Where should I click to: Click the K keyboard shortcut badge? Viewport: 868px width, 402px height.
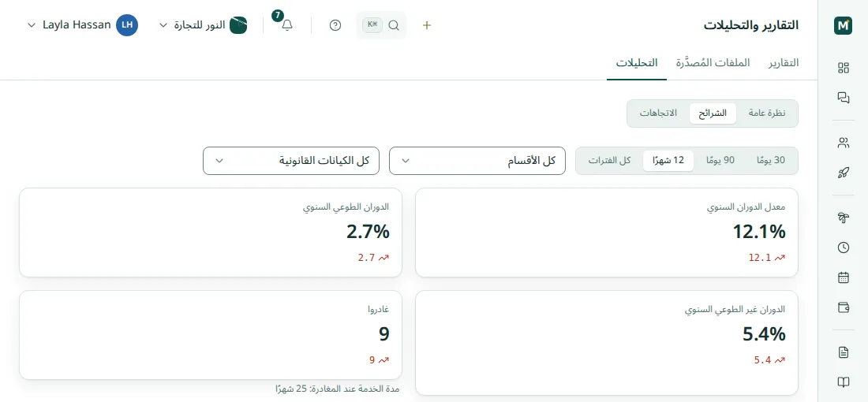[x=372, y=25]
